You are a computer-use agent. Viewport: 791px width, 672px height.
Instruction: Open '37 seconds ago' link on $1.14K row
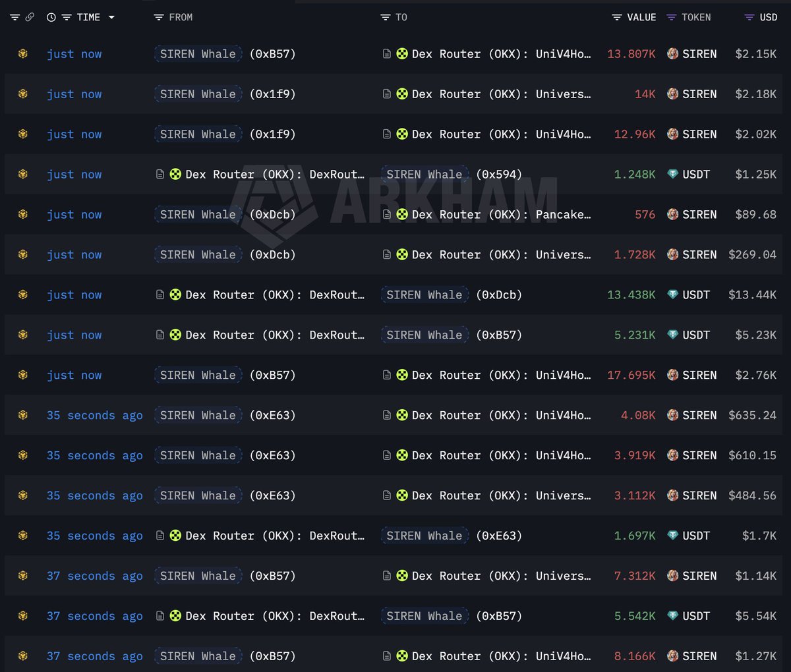95,576
